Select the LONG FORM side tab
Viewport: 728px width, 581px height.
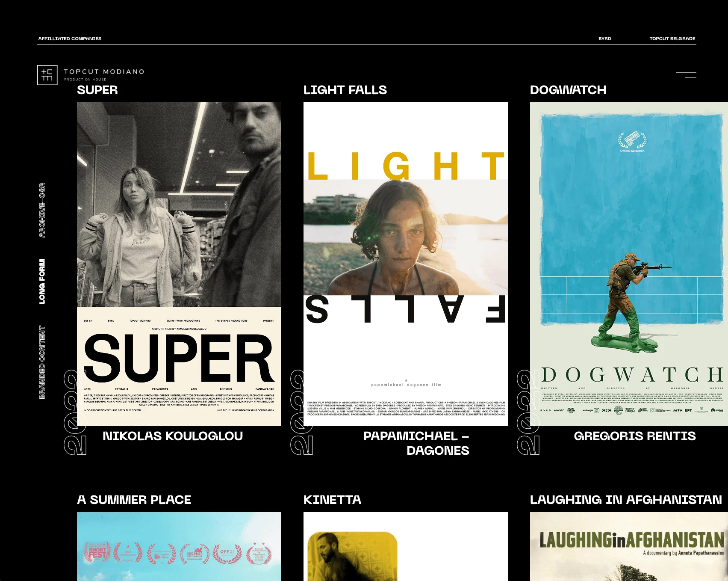tap(42, 282)
